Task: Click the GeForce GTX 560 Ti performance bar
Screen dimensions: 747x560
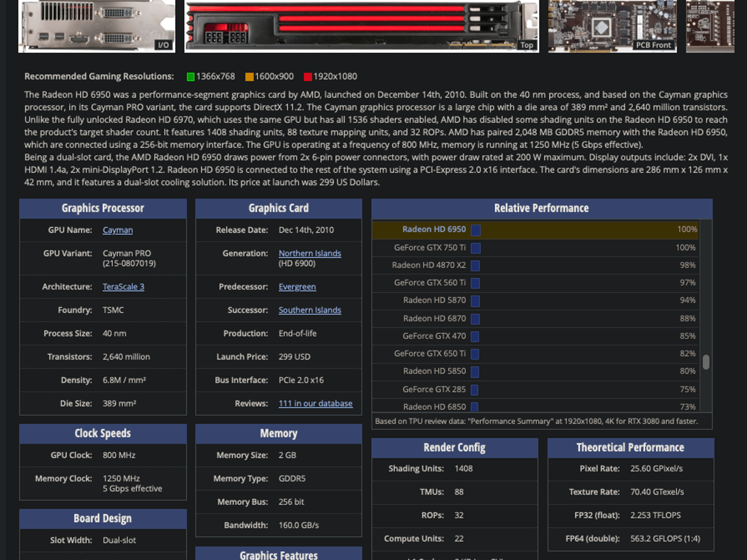Action: [x=475, y=283]
